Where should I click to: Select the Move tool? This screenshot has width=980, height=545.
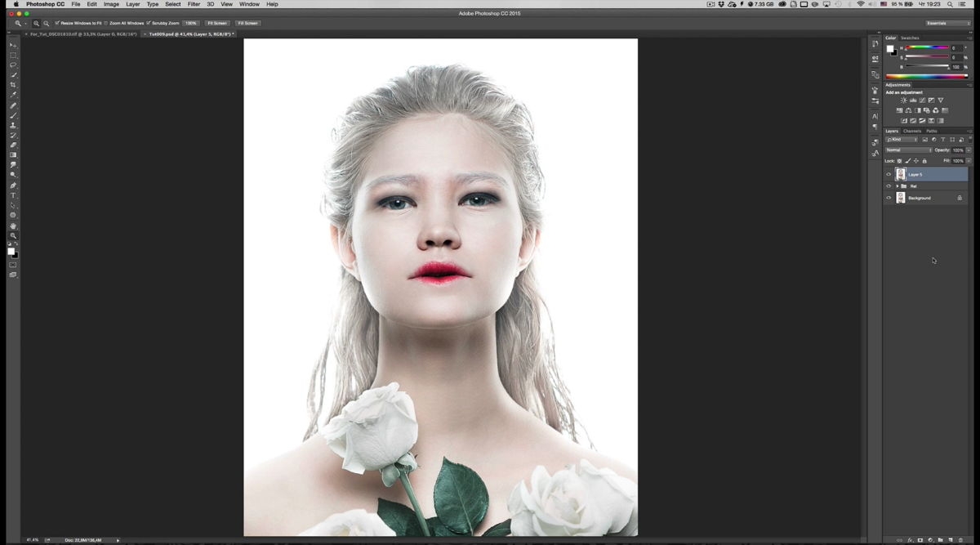(x=13, y=45)
